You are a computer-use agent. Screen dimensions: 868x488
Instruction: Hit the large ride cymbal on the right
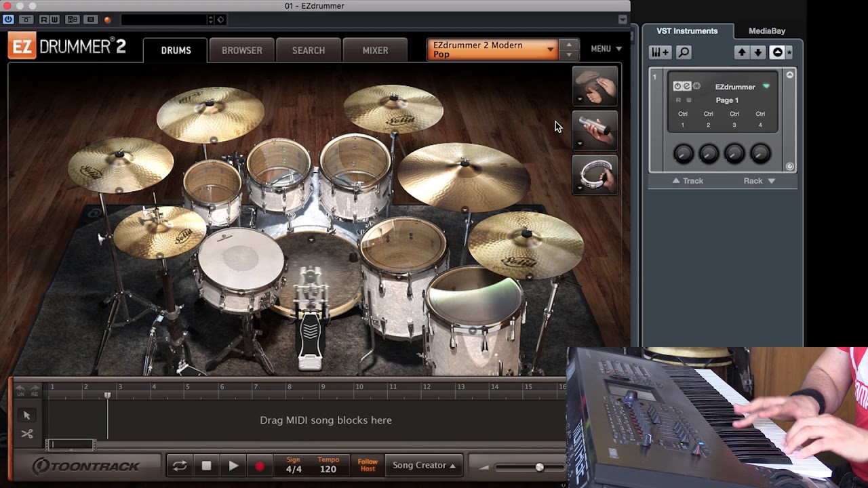click(464, 176)
